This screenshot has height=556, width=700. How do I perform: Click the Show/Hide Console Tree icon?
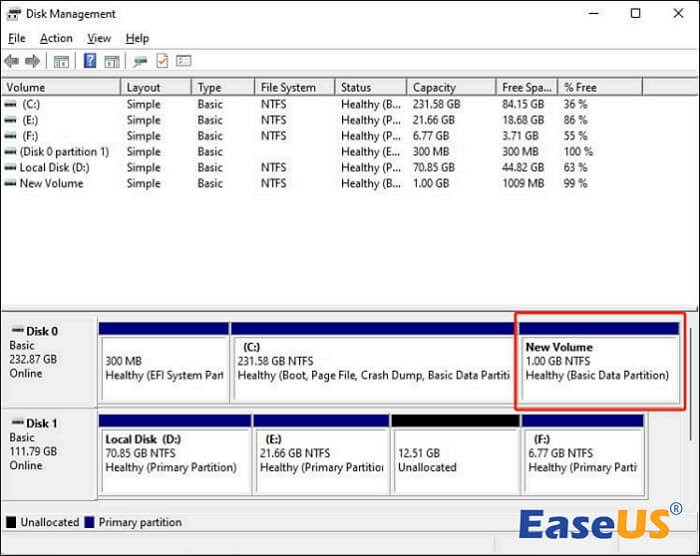(x=61, y=62)
